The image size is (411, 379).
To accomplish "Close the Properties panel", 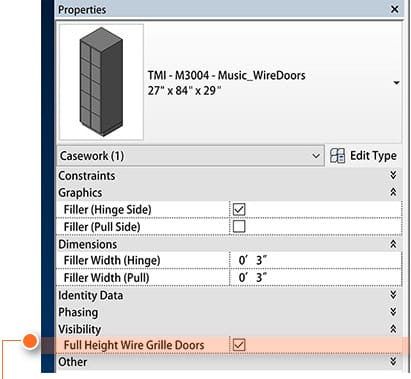I will pyautogui.click(x=394, y=9).
